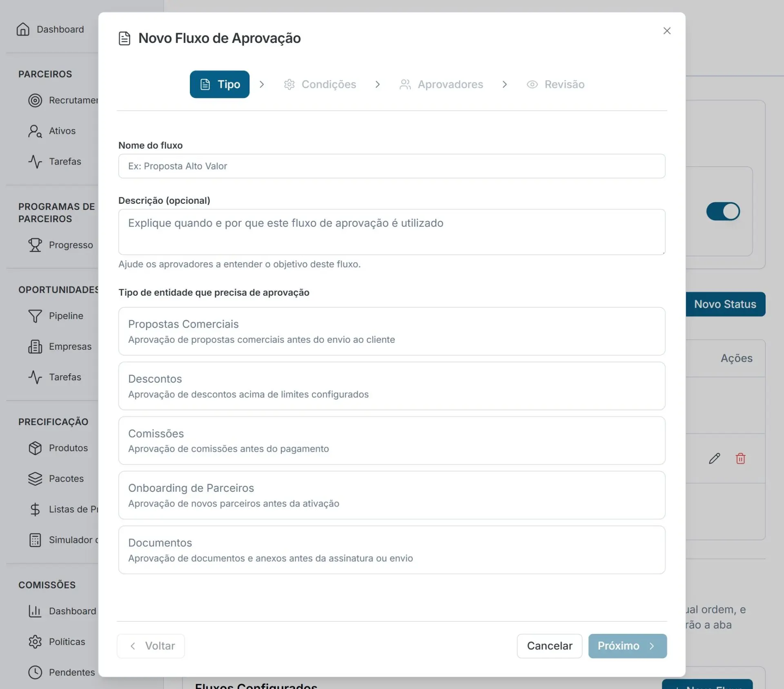
Task: Select Propostas Comerciais entity type
Action: pyautogui.click(x=392, y=331)
